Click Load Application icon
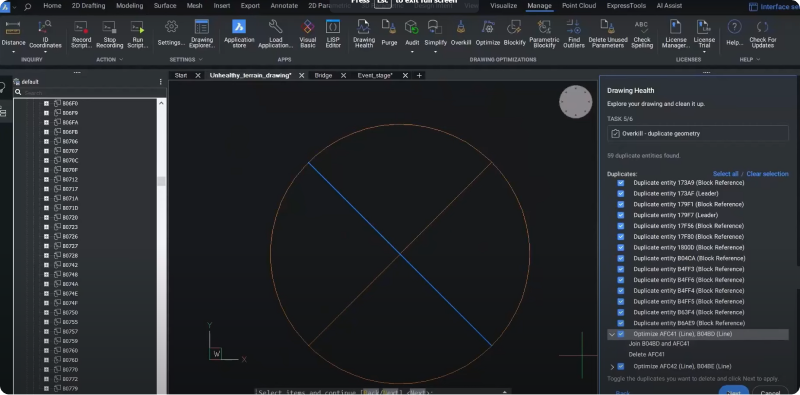The height and width of the screenshot is (395, 800). (276, 27)
